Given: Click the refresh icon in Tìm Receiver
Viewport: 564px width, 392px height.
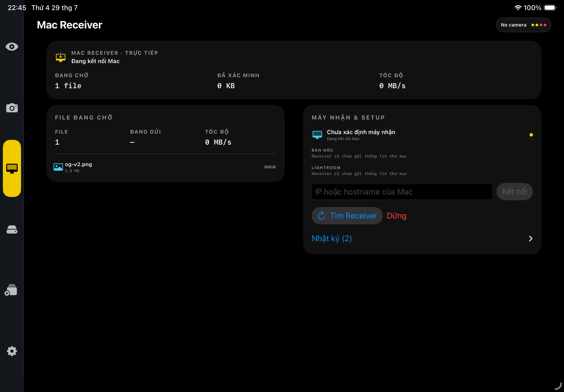Looking at the screenshot, I should (x=322, y=216).
